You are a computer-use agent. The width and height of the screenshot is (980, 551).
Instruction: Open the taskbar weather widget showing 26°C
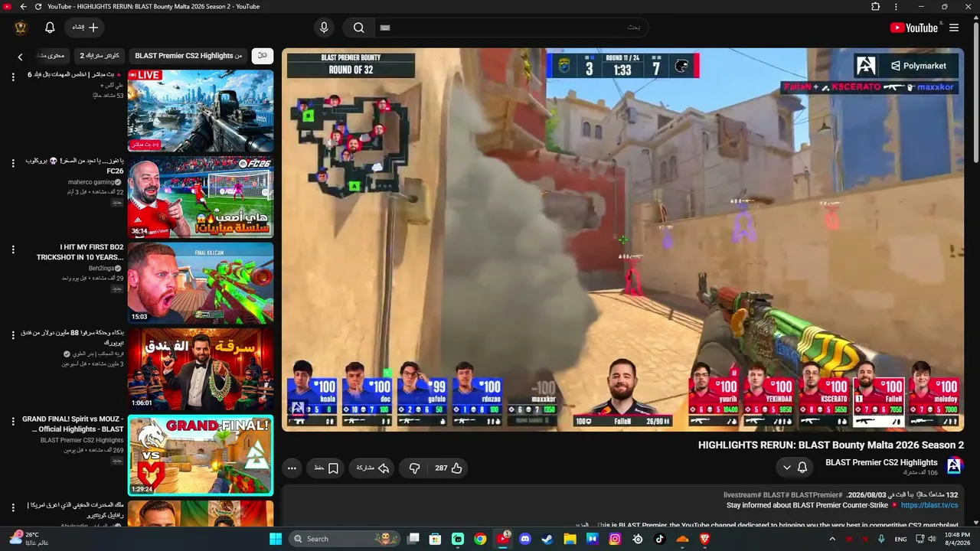tap(29, 539)
